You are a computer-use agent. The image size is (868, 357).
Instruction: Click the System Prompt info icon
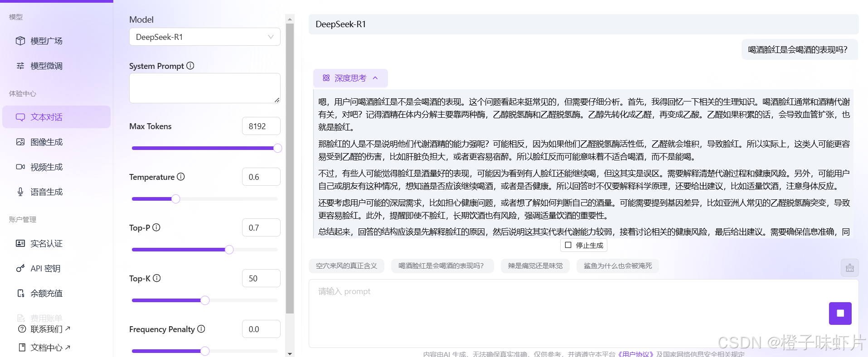tap(190, 66)
